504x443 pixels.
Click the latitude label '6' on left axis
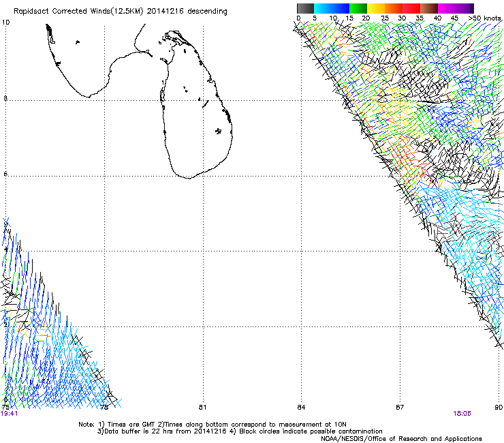click(x=5, y=174)
